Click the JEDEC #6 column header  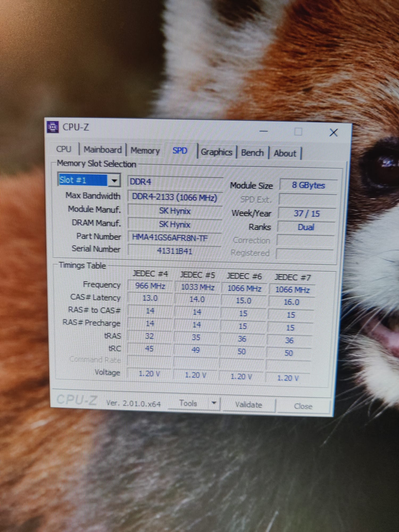pyautogui.click(x=244, y=276)
